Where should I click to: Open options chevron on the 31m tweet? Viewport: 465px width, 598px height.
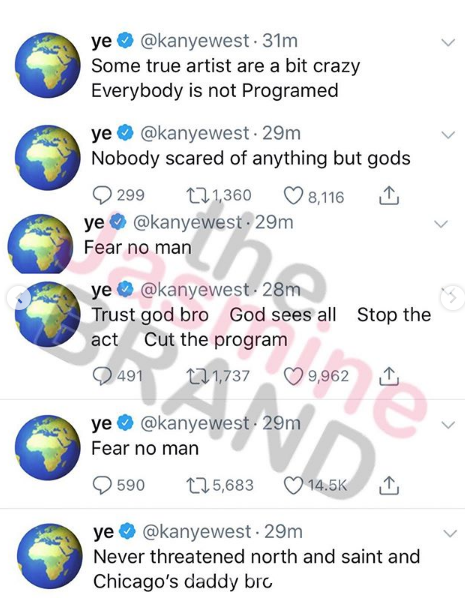(448, 42)
